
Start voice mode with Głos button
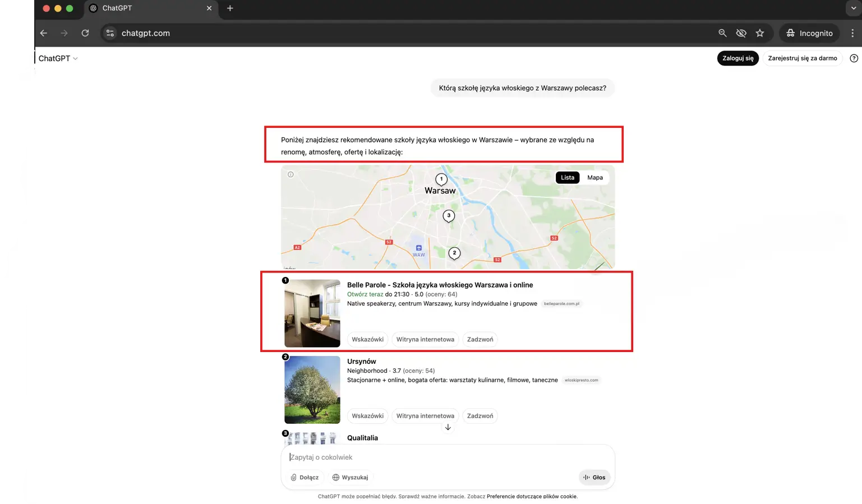[x=594, y=478]
